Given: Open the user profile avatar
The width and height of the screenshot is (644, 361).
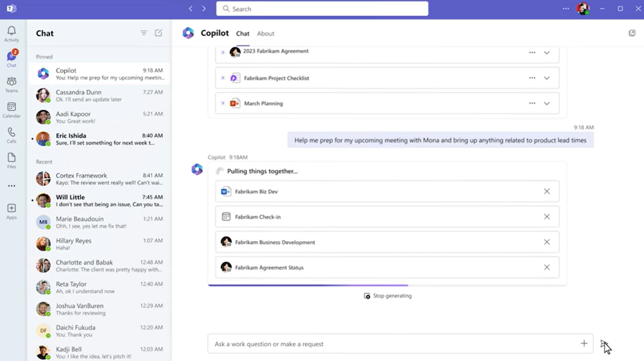Looking at the screenshot, I should pyautogui.click(x=583, y=9).
